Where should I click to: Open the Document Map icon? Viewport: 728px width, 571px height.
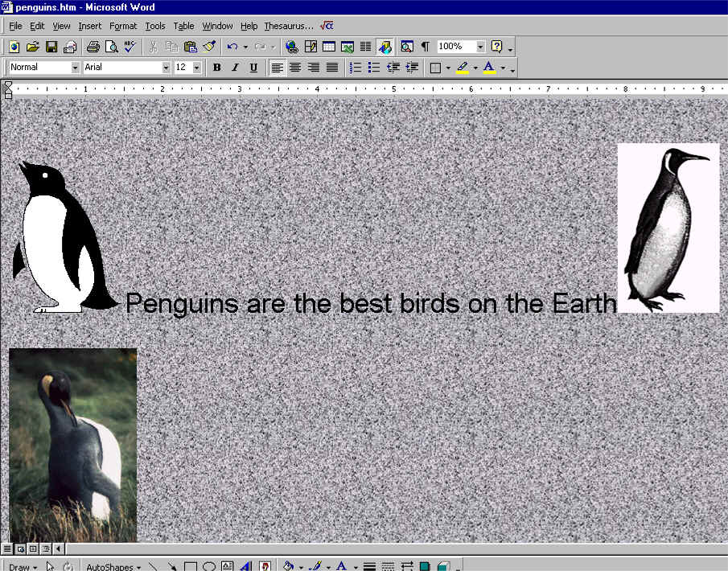point(407,47)
